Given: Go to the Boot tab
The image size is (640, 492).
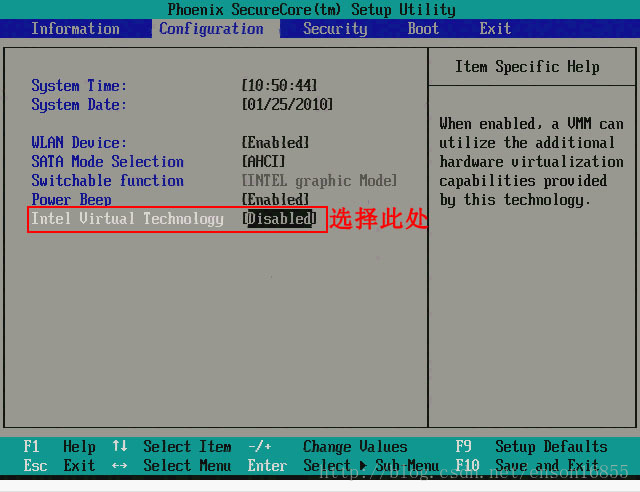Looking at the screenshot, I should coord(423,29).
